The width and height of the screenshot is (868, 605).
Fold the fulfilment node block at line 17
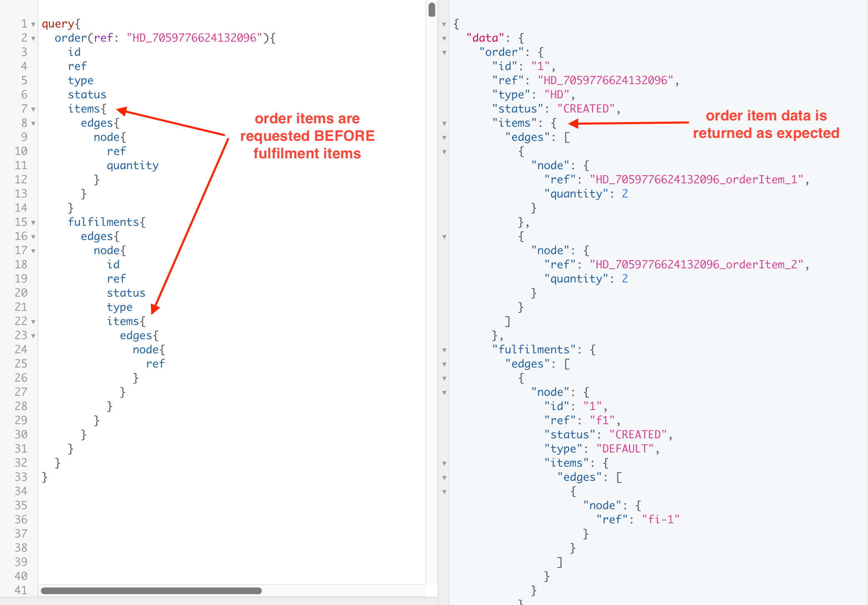(33, 251)
